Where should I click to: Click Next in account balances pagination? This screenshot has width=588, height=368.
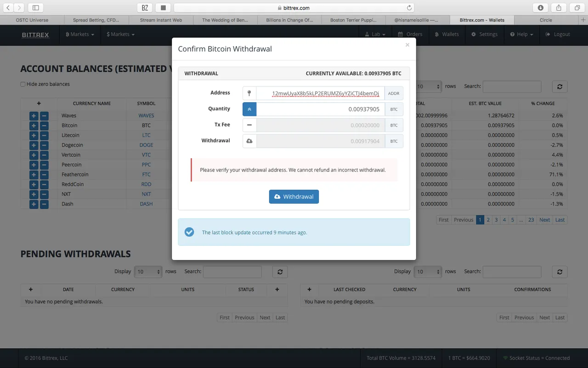point(545,220)
